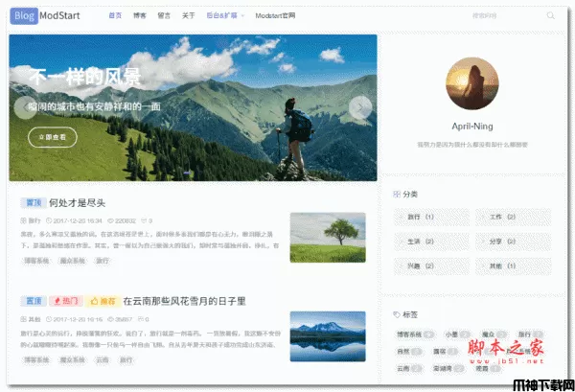Filter by category 分享 (2)
Viewport: 575px width, 392px height.
(x=514, y=242)
